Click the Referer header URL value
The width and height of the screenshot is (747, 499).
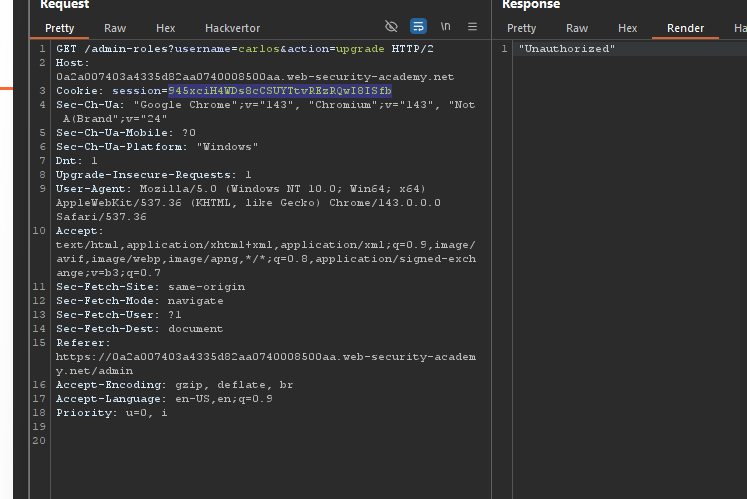pyautogui.click(x=266, y=364)
